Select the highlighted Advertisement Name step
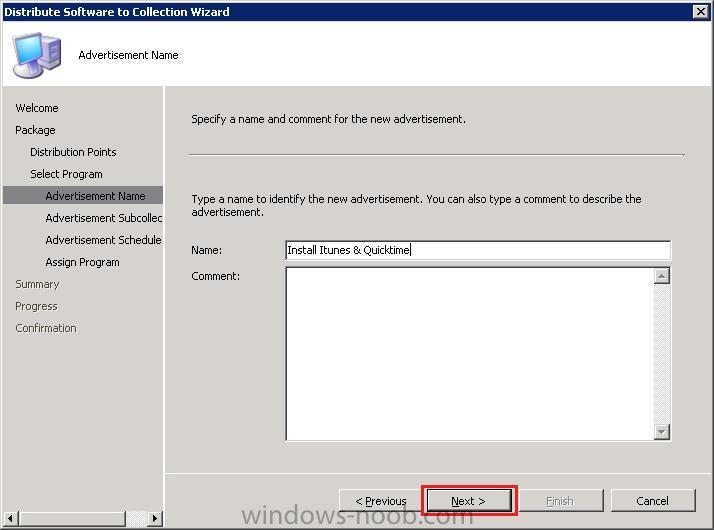 (x=83, y=195)
